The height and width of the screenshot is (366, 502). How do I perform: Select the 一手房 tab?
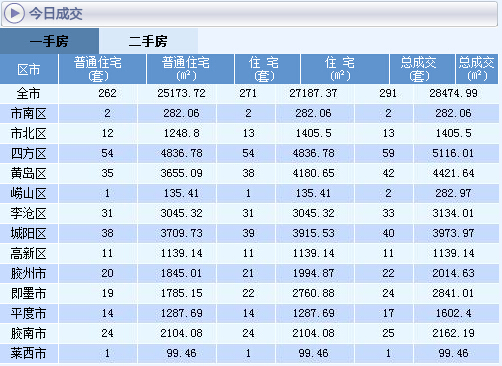pos(49,41)
